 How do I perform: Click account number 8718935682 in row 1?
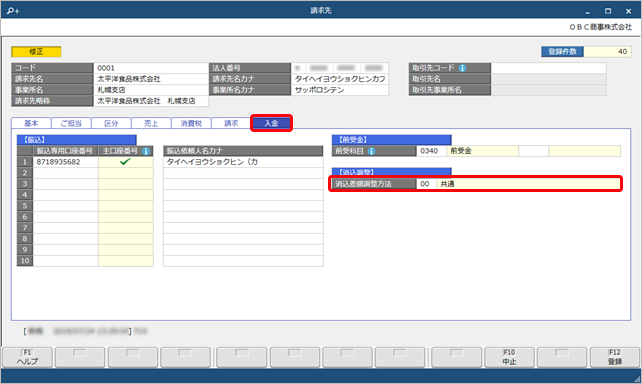click(66, 162)
